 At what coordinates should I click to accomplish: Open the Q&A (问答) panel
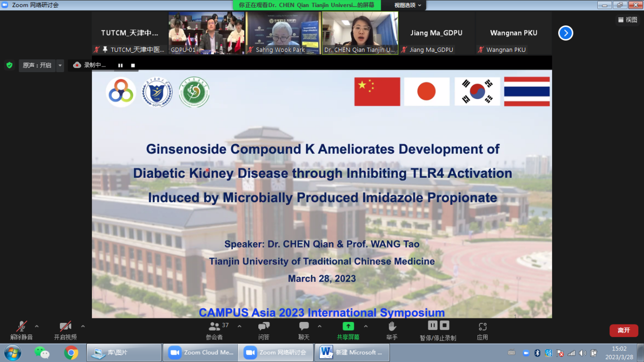[263, 326]
